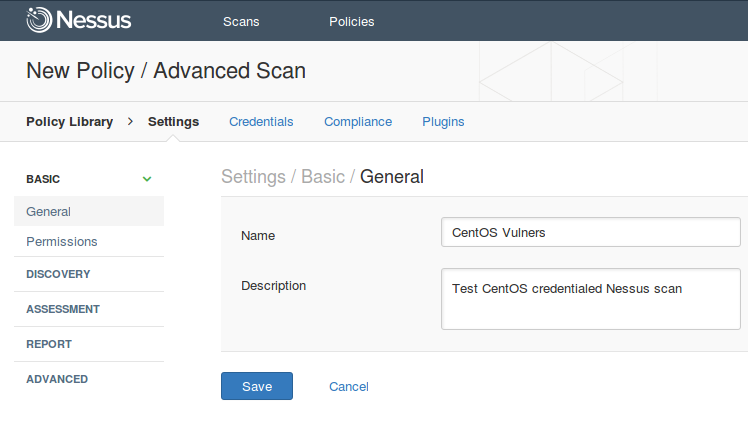
Task: Open the Plugins tab
Action: (443, 122)
